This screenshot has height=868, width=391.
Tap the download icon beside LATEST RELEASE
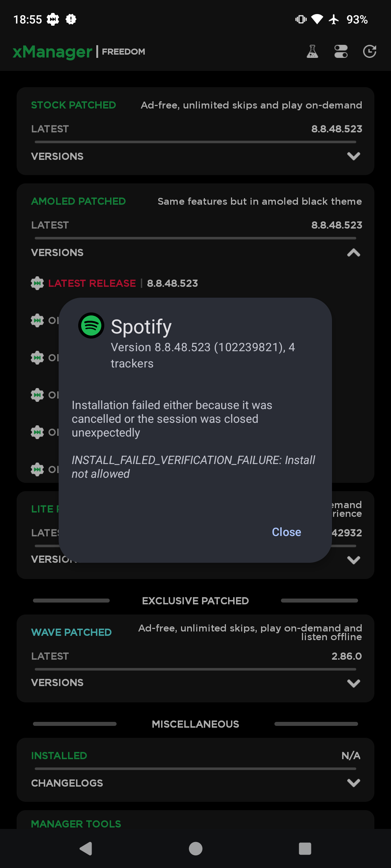[37, 283]
